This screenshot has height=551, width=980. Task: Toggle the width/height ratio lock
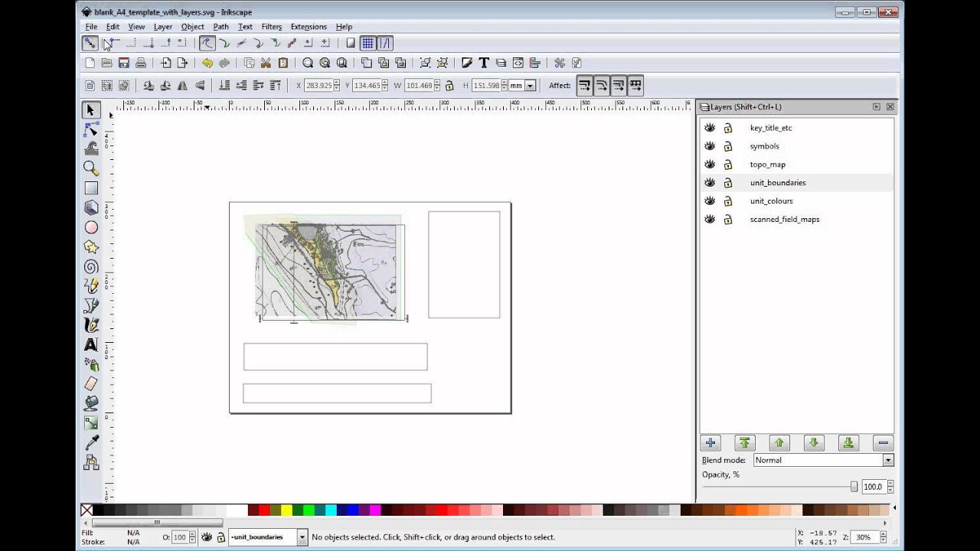click(449, 86)
